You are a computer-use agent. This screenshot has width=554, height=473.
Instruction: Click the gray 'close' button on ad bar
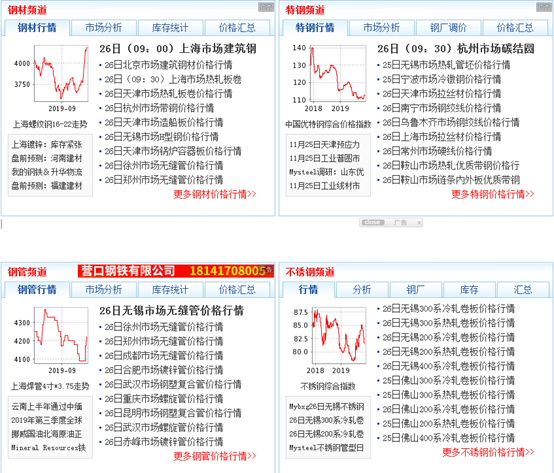pyautogui.click(x=372, y=222)
